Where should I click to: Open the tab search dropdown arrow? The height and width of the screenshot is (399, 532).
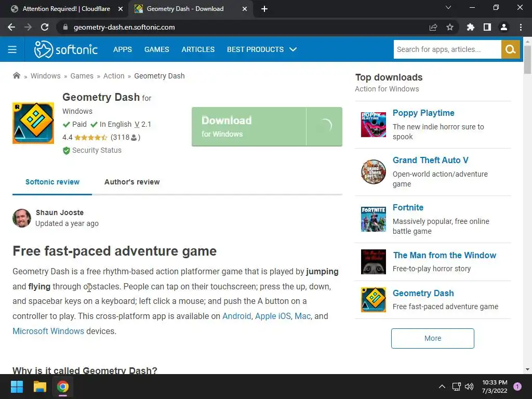click(x=448, y=7)
